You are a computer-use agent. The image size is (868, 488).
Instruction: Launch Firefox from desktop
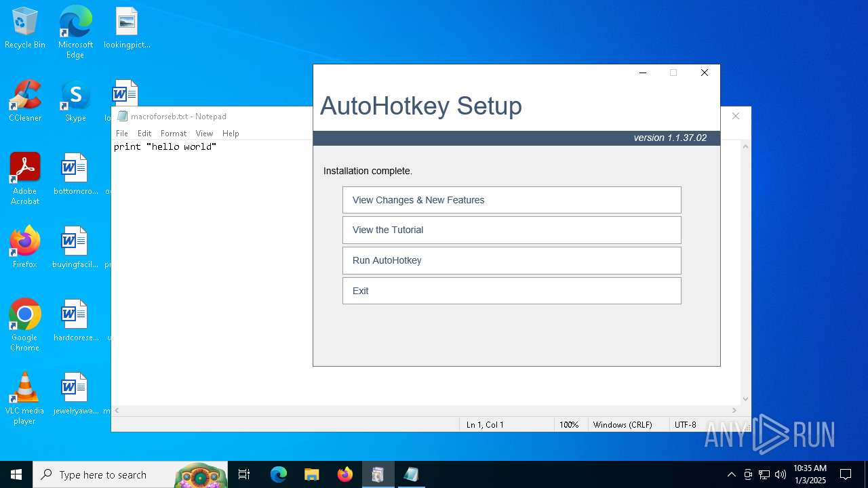pyautogui.click(x=25, y=248)
